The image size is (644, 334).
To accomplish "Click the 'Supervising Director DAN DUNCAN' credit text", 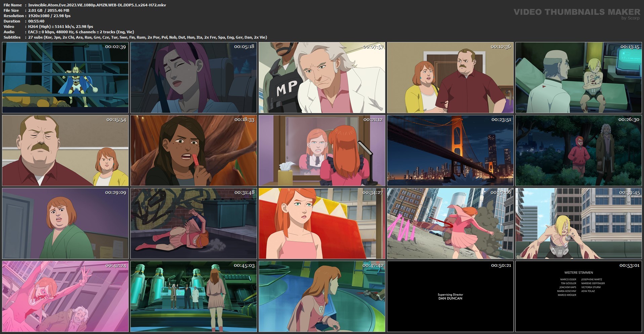I will (x=450, y=297).
